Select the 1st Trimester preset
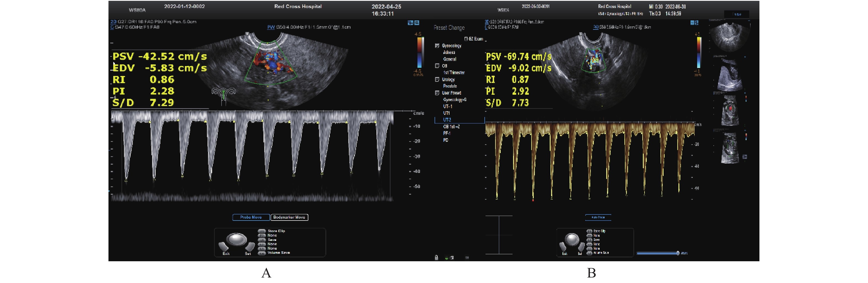868x283 pixels. click(x=454, y=73)
